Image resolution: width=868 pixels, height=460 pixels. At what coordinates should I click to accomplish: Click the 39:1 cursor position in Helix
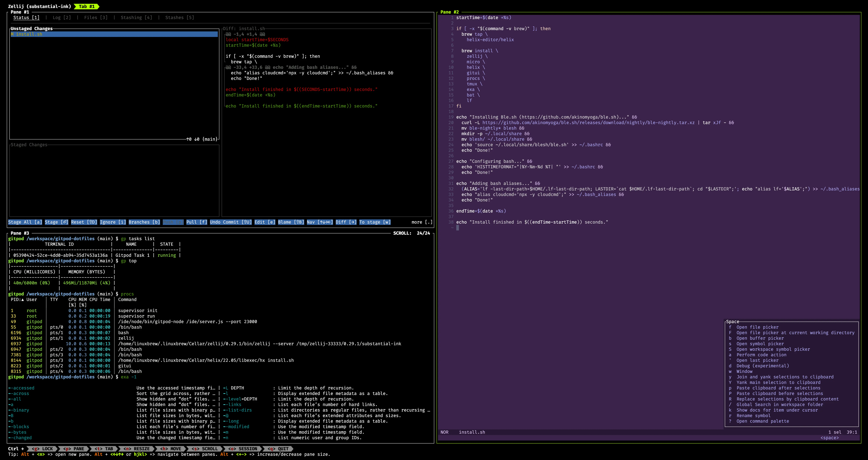[x=852, y=432]
